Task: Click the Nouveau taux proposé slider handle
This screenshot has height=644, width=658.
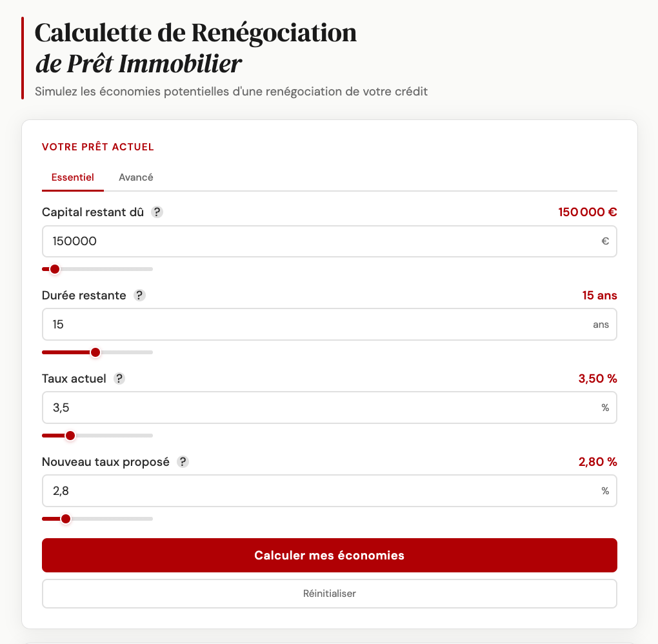Action: coord(65,518)
